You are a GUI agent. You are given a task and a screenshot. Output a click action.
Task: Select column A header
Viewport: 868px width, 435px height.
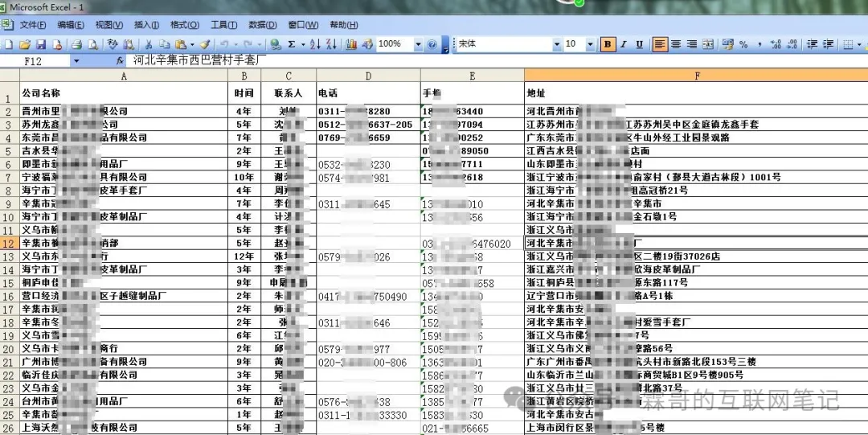[123, 76]
